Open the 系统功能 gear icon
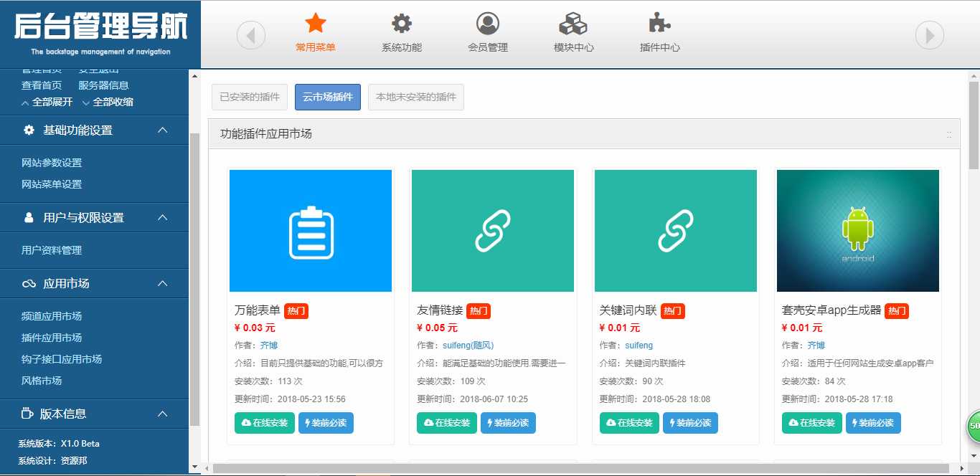 (402, 24)
